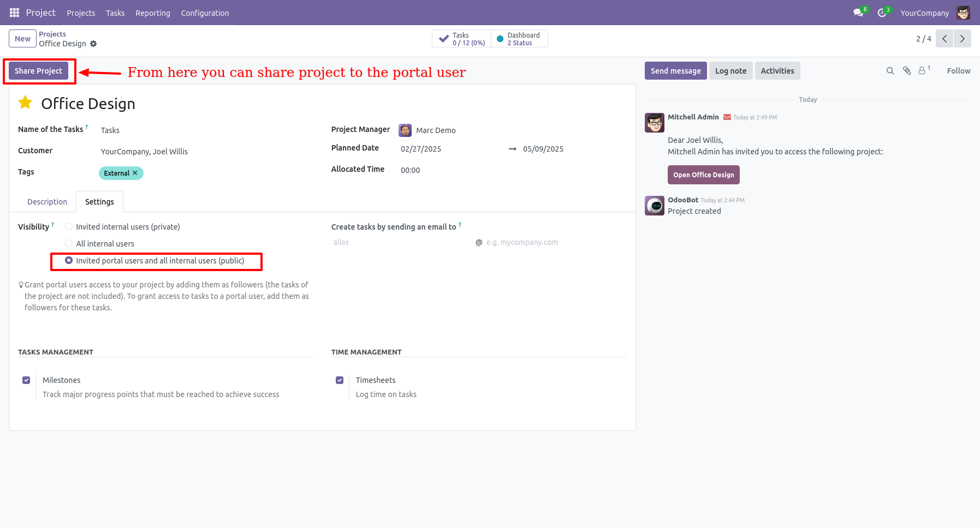Attach files using the paperclip icon
Viewport: 980px width, 528px height.
[907, 71]
